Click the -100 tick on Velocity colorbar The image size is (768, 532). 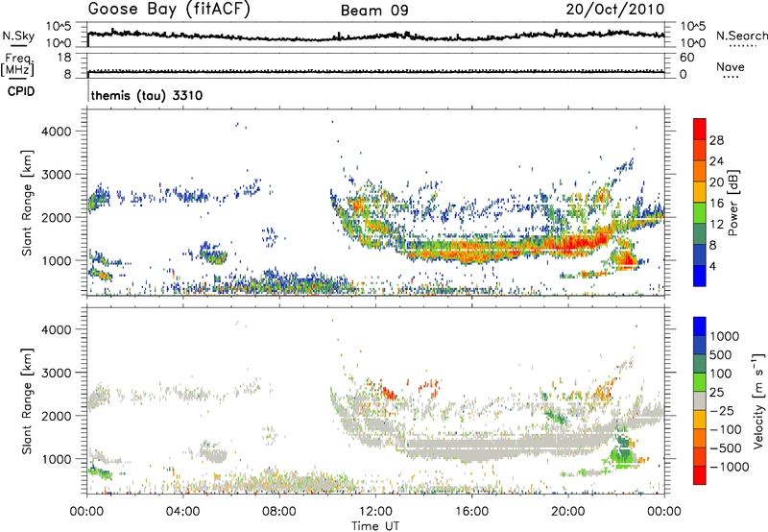click(725, 429)
